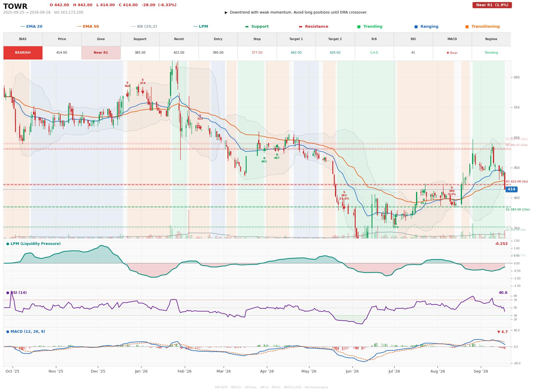Screen dimensions: 533x392
Task: Click the Regime column header
Action: (491, 39)
